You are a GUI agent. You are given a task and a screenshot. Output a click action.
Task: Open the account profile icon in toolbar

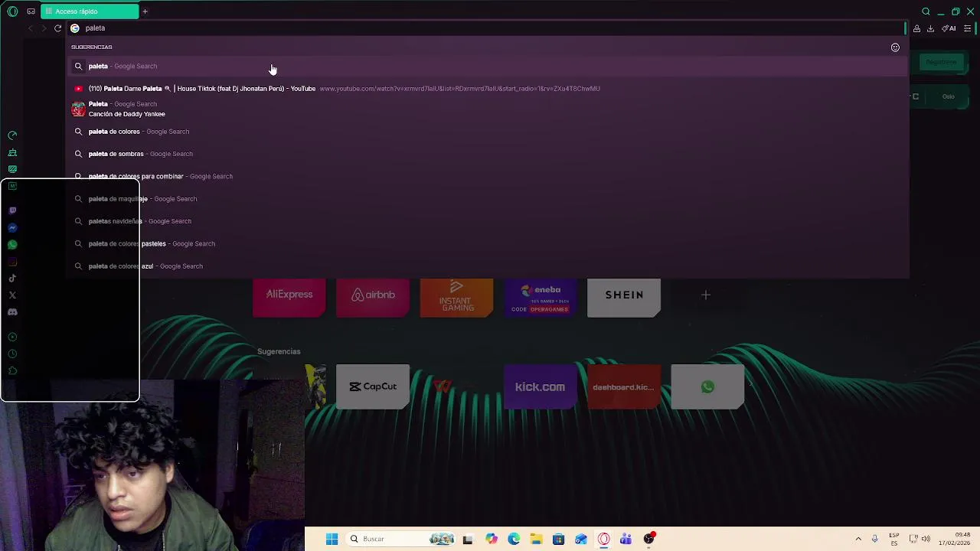(916, 28)
